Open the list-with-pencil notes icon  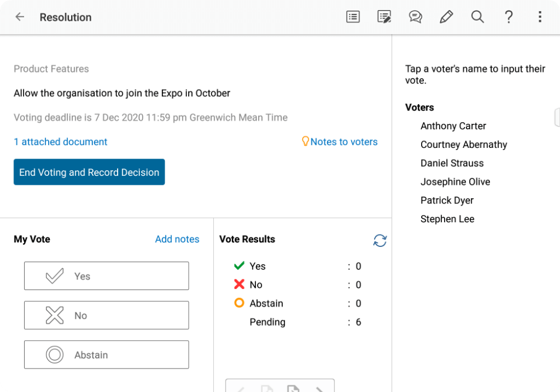[x=384, y=17]
